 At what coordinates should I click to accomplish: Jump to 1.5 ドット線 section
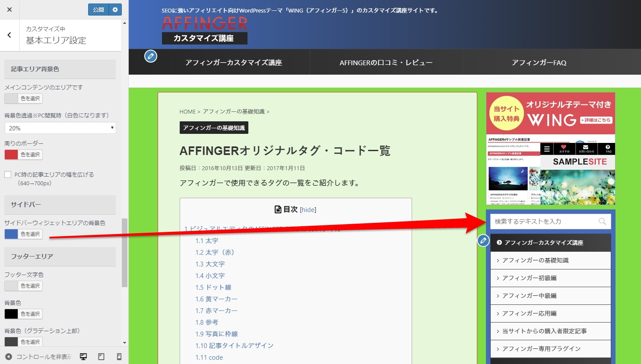tap(213, 287)
